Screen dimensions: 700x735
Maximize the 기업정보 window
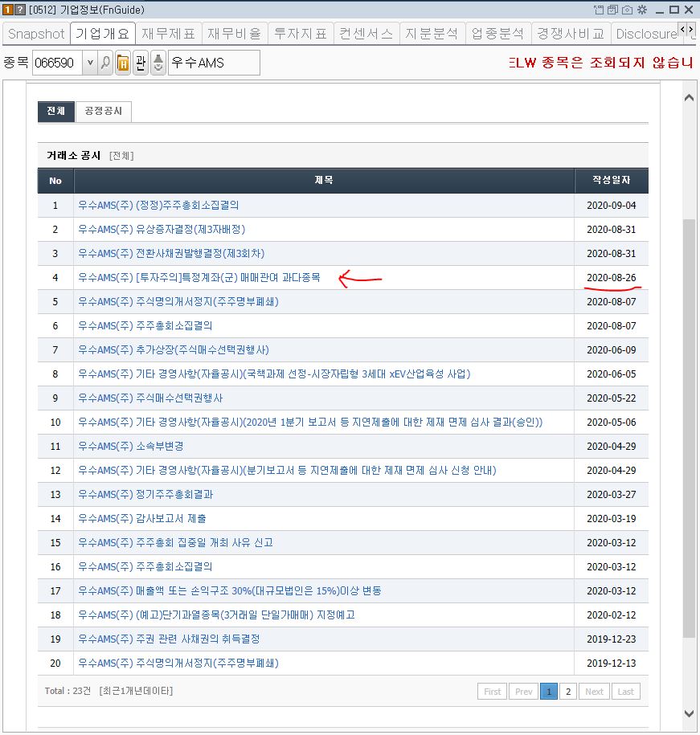pos(674,10)
